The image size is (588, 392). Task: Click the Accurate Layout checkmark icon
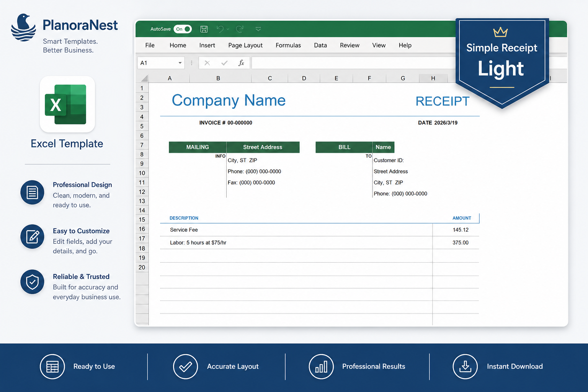point(185,367)
